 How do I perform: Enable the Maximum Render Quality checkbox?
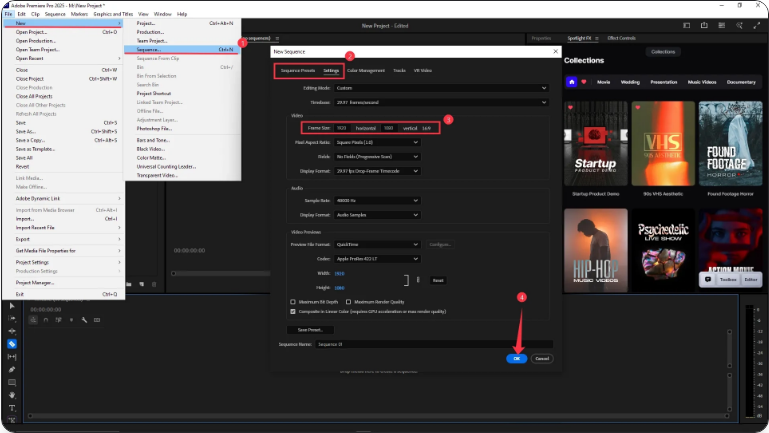(349, 301)
